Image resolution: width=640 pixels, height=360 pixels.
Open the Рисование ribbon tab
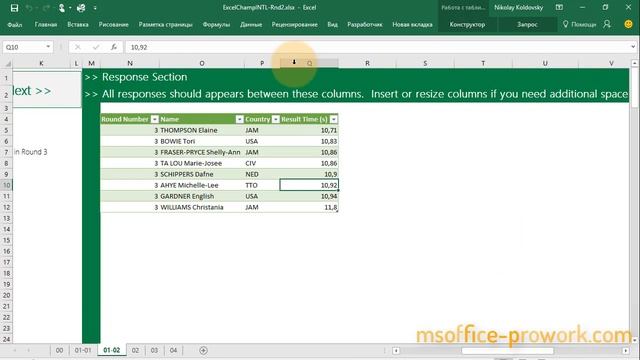(113, 24)
